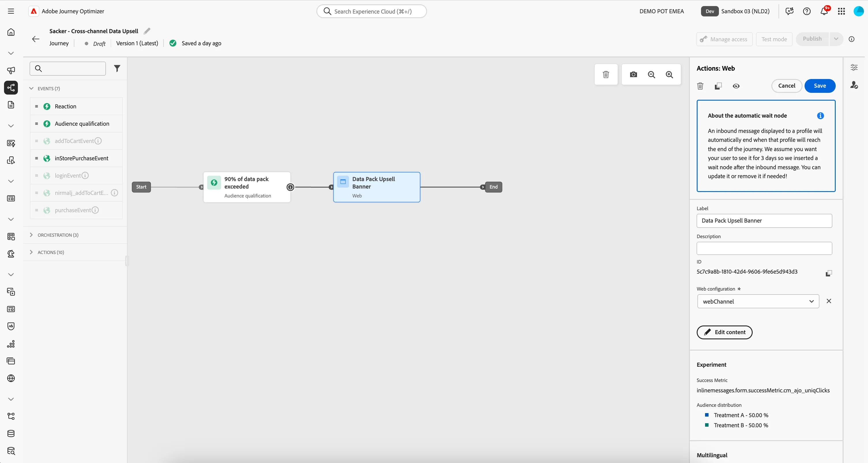Delete selected canvas node via trash icon
868x463 pixels.
pyautogui.click(x=606, y=74)
